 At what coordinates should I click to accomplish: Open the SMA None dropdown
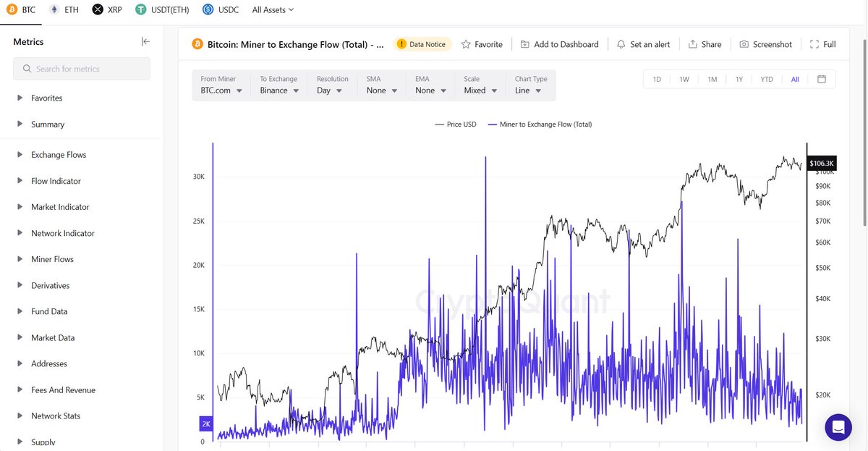tap(382, 85)
